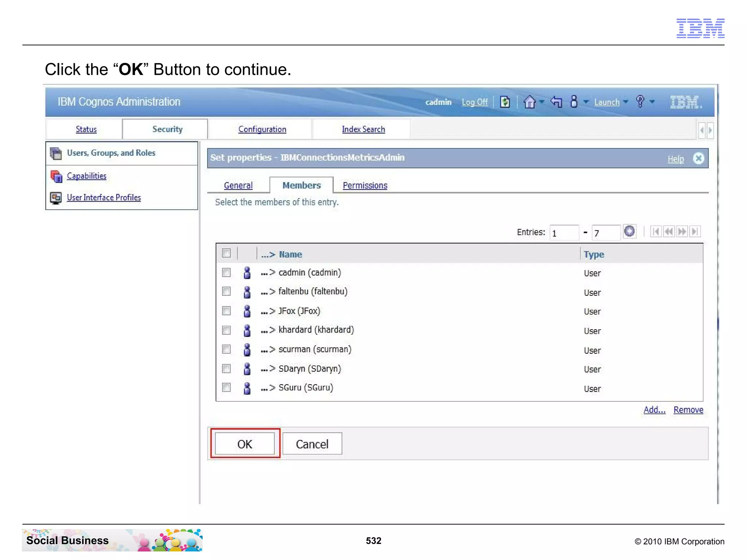Click the Remove link

coord(688,410)
